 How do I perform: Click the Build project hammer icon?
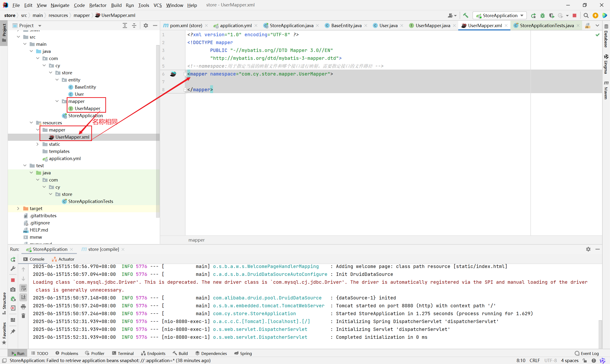pos(466,15)
